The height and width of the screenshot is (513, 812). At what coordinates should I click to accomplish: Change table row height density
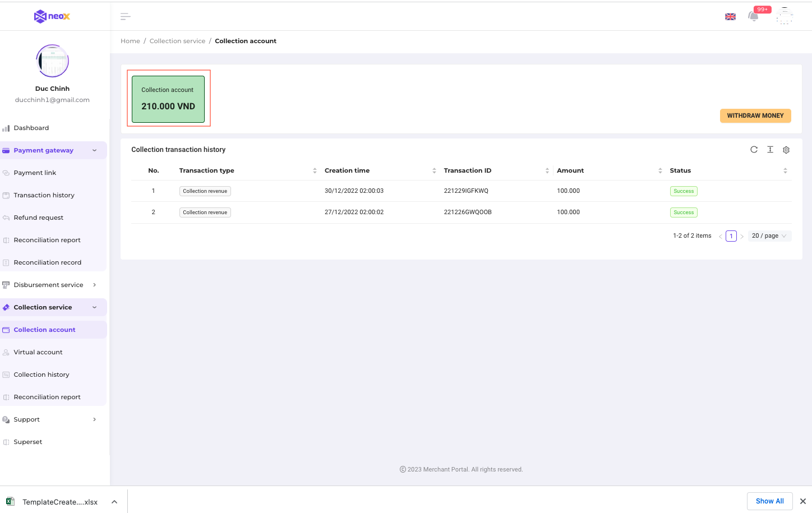(770, 150)
